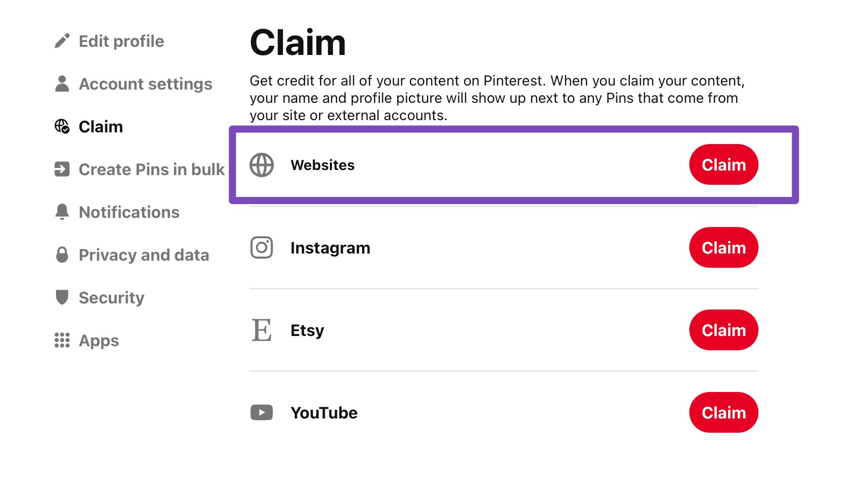
Task: Click the grid dots icon for Apps
Action: point(62,340)
